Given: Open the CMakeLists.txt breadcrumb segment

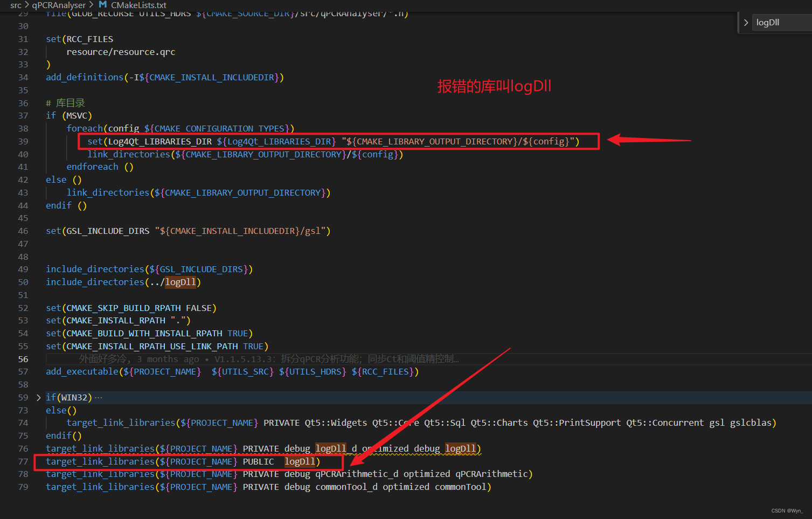Looking at the screenshot, I should click(138, 5).
